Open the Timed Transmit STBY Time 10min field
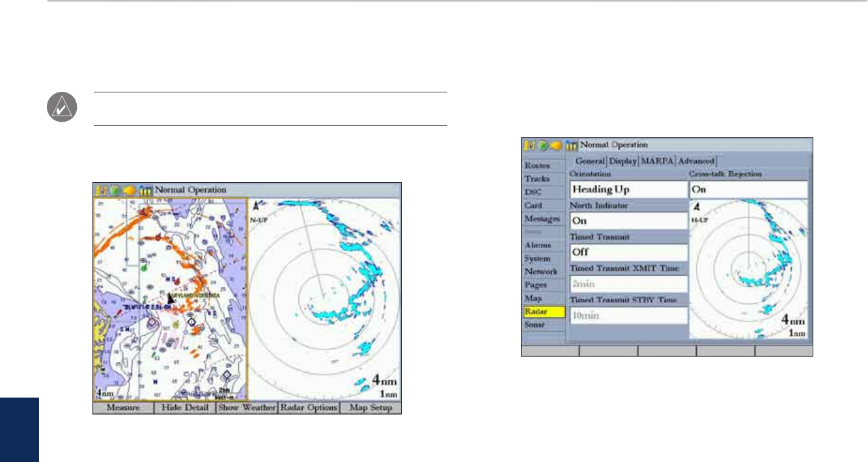The width and height of the screenshot is (868, 462). [x=628, y=316]
